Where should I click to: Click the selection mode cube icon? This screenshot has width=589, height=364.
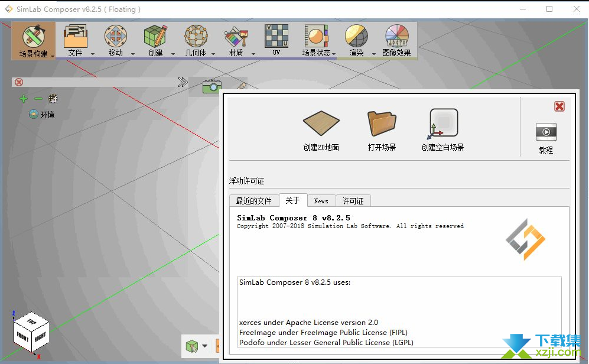click(191, 346)
